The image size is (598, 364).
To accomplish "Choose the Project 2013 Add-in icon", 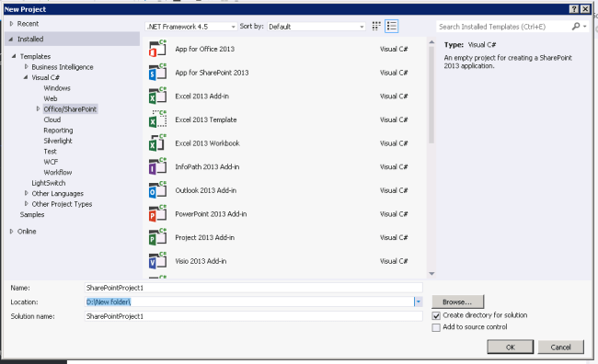I will 157,238.
